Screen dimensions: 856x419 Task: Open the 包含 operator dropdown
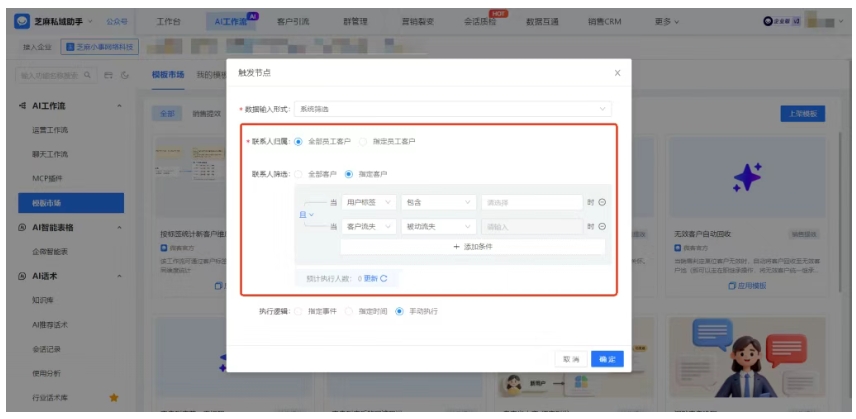pos(438,202)
